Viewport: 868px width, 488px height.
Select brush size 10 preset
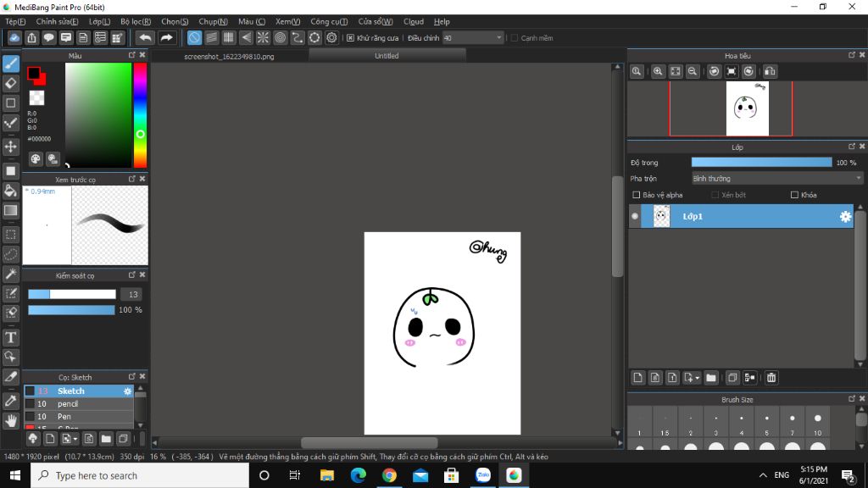[x=818, y=424]
